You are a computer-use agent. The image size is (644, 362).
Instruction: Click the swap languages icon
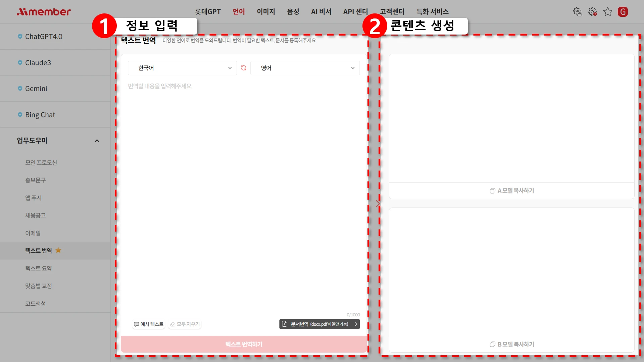click(244, 68)
